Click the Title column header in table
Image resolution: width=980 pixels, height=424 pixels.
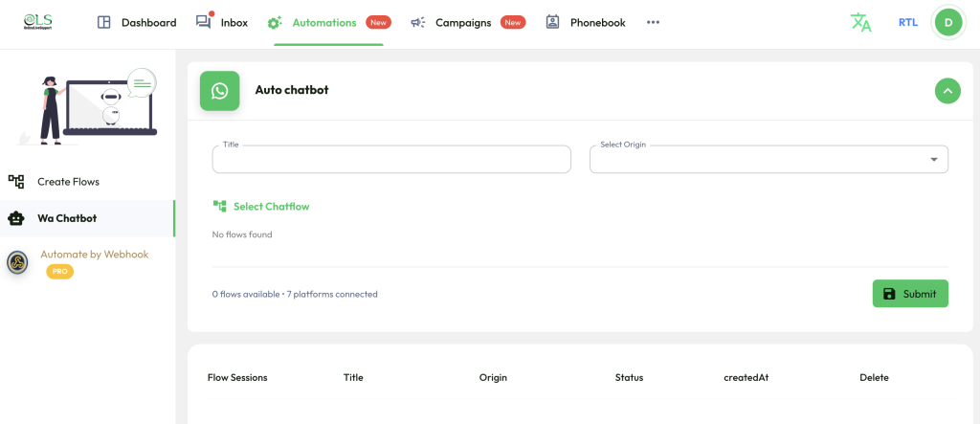coord(353,378)
